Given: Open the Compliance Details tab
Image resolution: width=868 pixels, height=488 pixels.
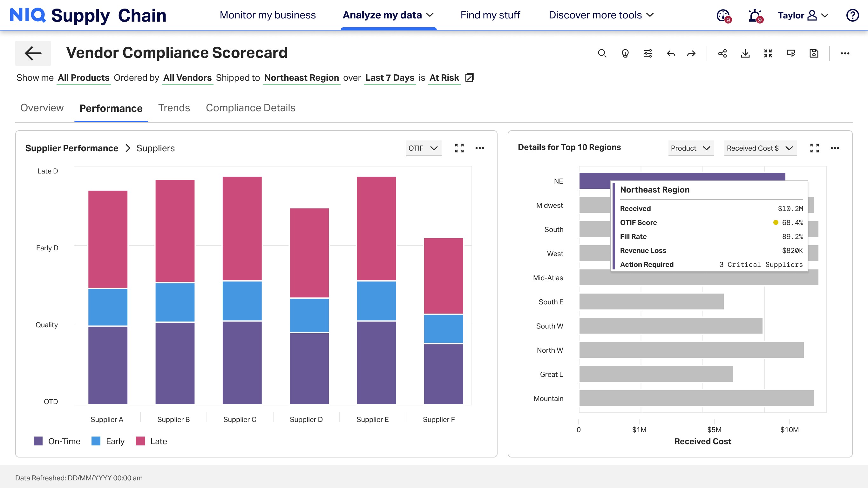Looking at the screenshot, I should (x=250, y=108).
